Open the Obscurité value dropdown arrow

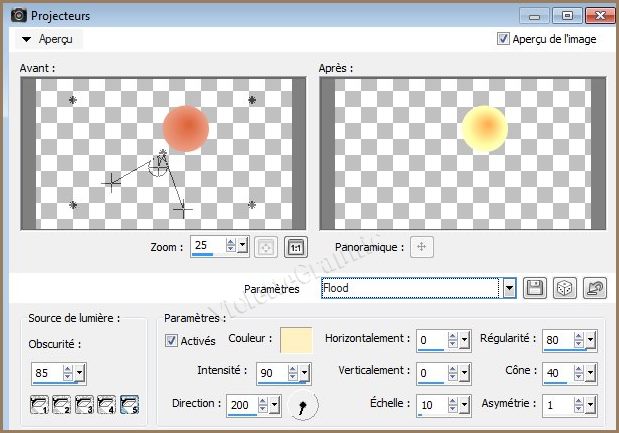[x=80, y=374]
